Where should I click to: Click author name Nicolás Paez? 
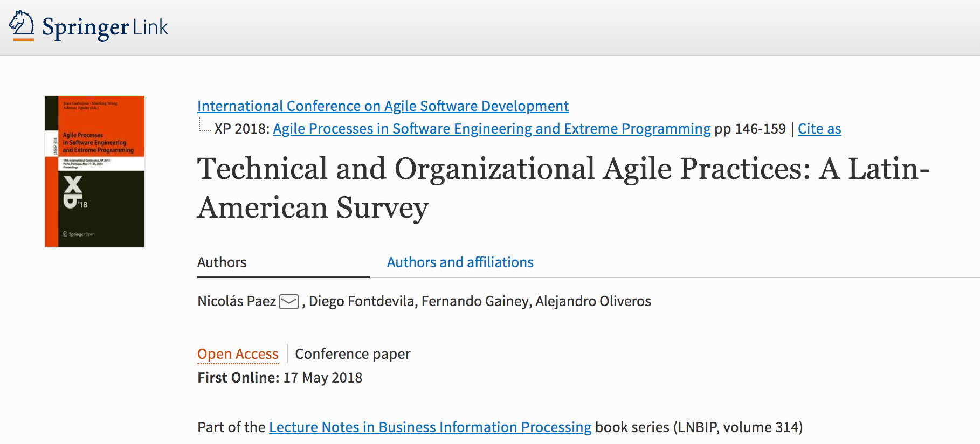(237, 301)
